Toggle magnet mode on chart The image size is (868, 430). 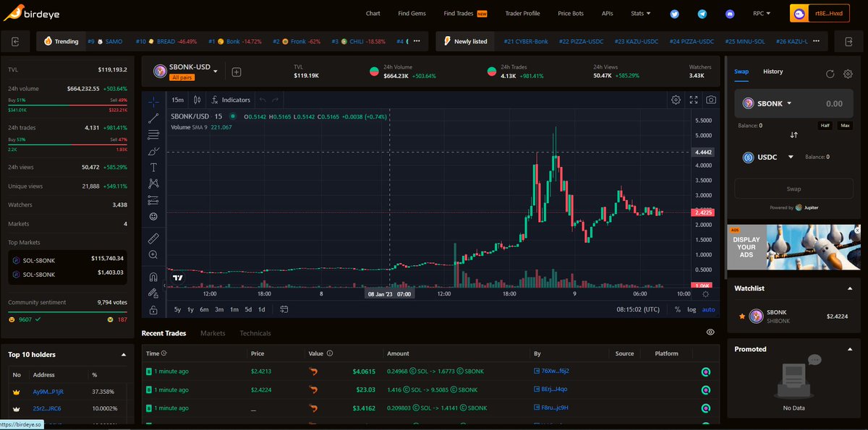click(x=153, y=276)
